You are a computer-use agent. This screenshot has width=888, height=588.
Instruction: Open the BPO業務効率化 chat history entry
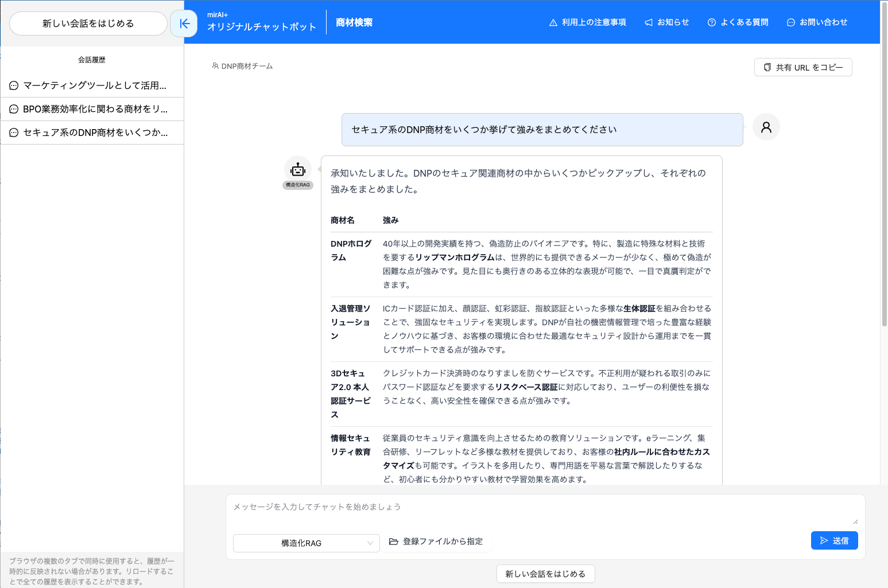[92, 108]
